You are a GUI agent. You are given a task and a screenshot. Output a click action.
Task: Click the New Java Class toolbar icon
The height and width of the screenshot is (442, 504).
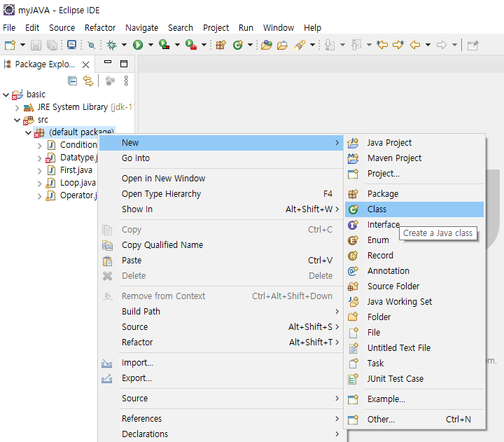pyautogui.click(x=238, y=45)
